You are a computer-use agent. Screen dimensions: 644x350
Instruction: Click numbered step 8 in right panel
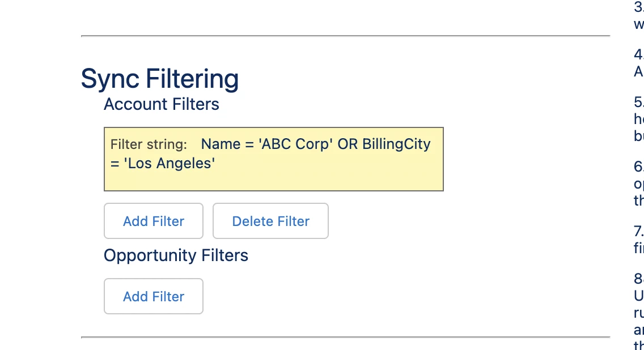638,279
